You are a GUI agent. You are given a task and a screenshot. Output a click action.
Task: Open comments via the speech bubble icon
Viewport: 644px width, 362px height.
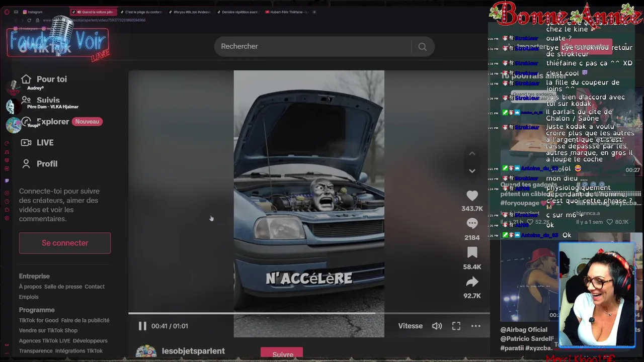point(472,223)
